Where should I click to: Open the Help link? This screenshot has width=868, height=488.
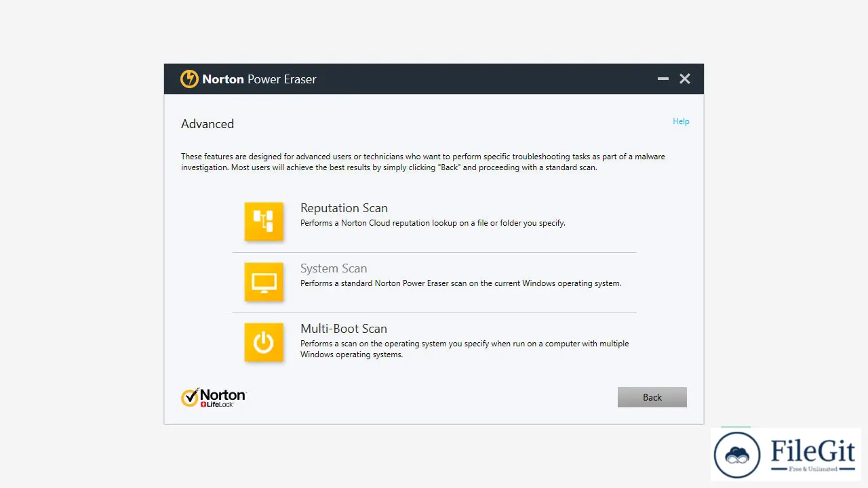681,121
